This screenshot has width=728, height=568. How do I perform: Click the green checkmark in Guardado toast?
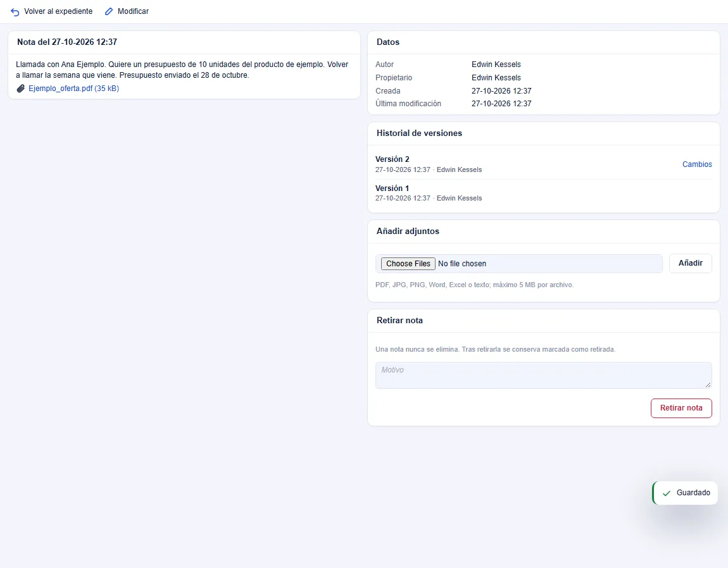point(666,493)
